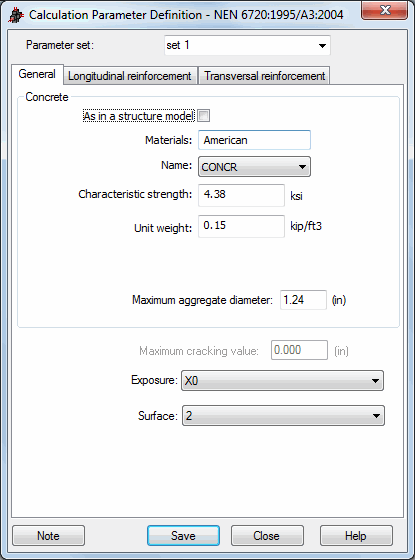Close the dialog with the X button
The width and height of the screenshot is (415, 560).
click(x=385, y=10)
